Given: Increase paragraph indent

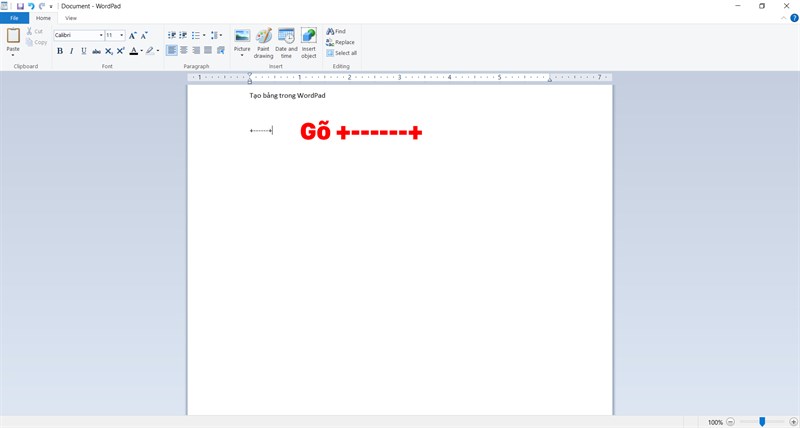Looking at the screenshot, I should (x=183, y=35).
